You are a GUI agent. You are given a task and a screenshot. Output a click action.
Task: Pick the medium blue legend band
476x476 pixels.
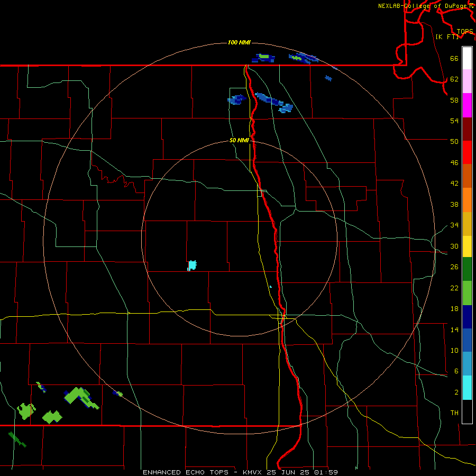(467, 340)
